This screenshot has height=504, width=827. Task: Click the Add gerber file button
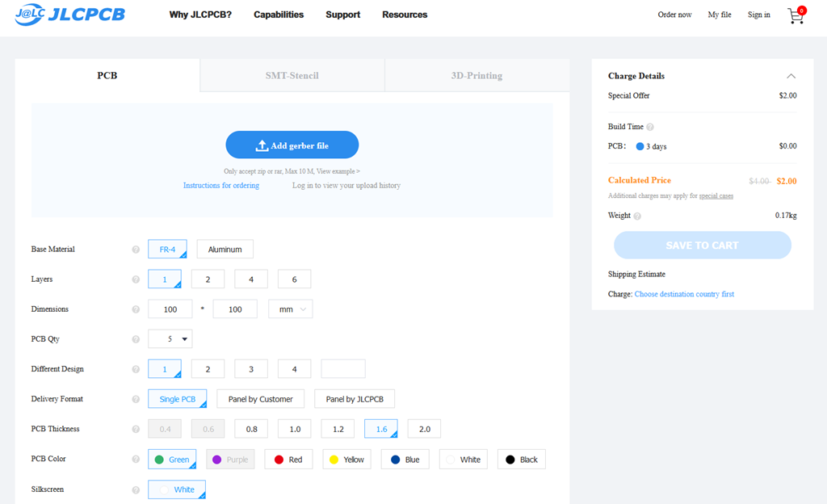tap(292, 145)
